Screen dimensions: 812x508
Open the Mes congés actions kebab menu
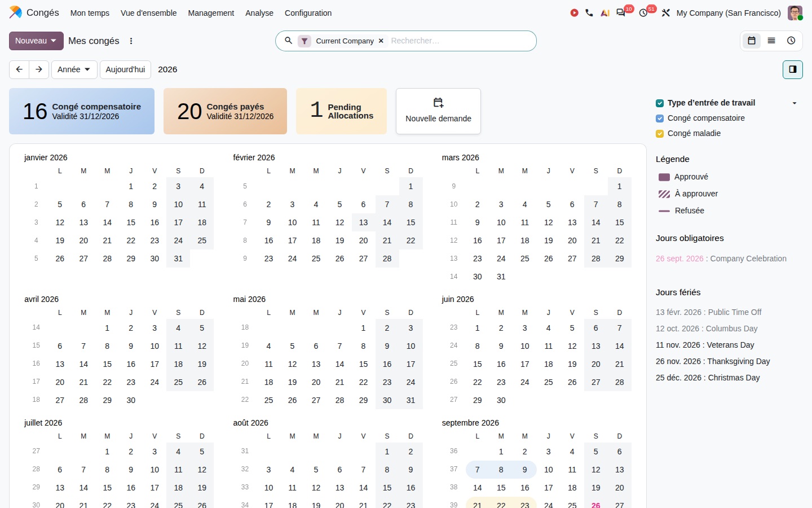pos(131,41)
